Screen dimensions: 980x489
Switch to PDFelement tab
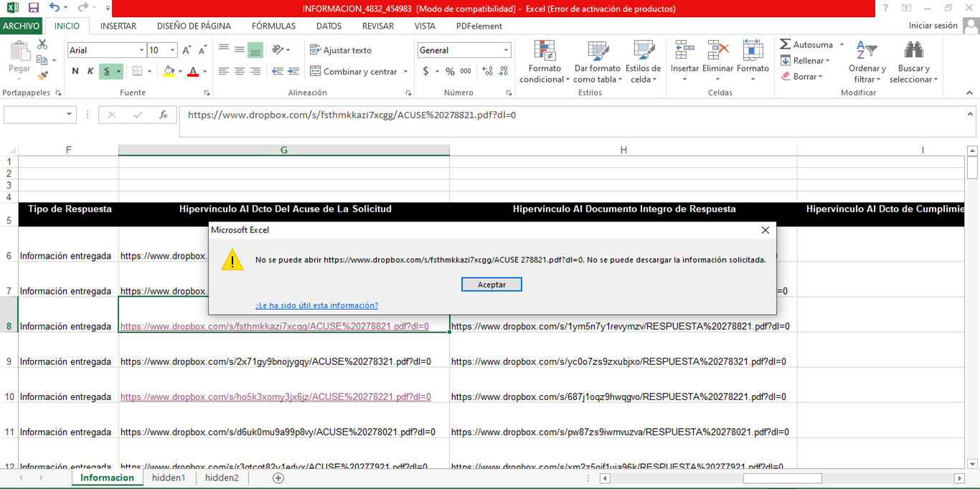pos(479,26)
